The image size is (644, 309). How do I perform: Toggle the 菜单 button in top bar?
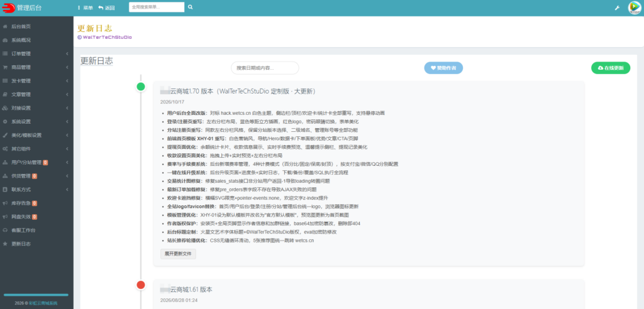[x=85, y=8]
